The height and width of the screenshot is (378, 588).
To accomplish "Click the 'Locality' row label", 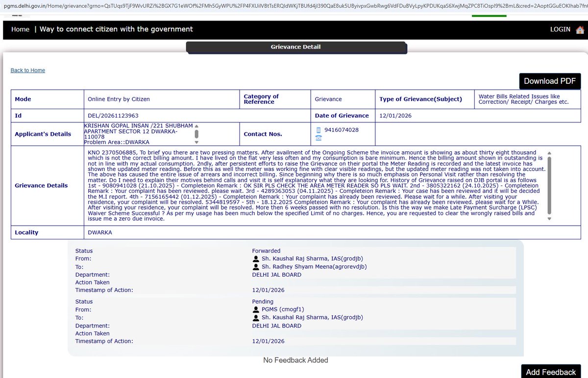I will (x=26, y=232).
